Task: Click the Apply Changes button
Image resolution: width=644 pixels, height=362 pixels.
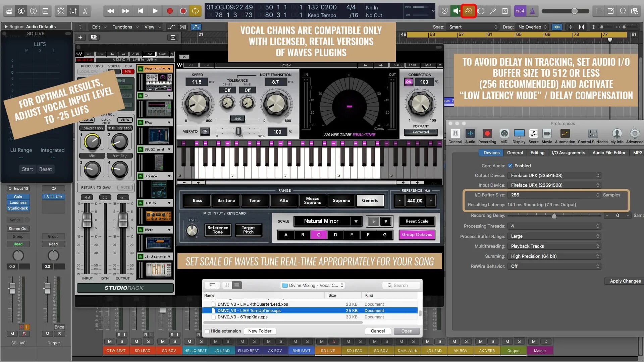Action: click(x=625, y=281)
